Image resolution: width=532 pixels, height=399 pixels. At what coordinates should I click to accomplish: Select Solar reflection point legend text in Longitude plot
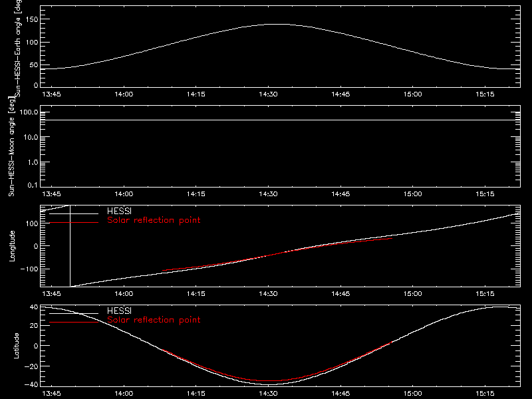pyautogui.click(x=154, y=220)
